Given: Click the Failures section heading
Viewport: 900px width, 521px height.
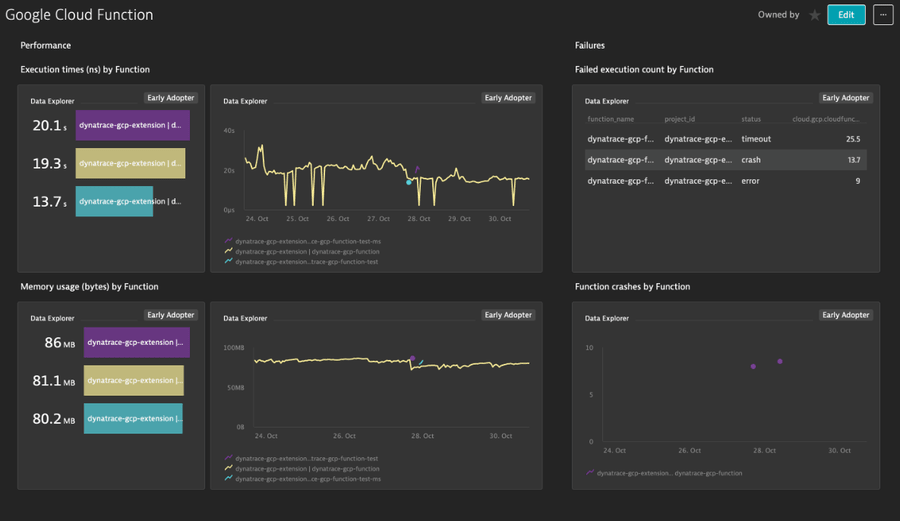Looking at the screenshot, I should pos(589,45).
